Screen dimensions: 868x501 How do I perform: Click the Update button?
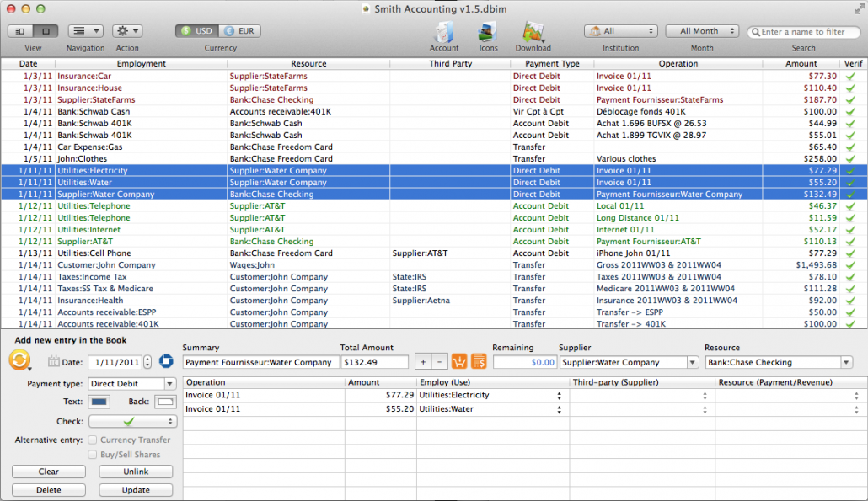136,490
